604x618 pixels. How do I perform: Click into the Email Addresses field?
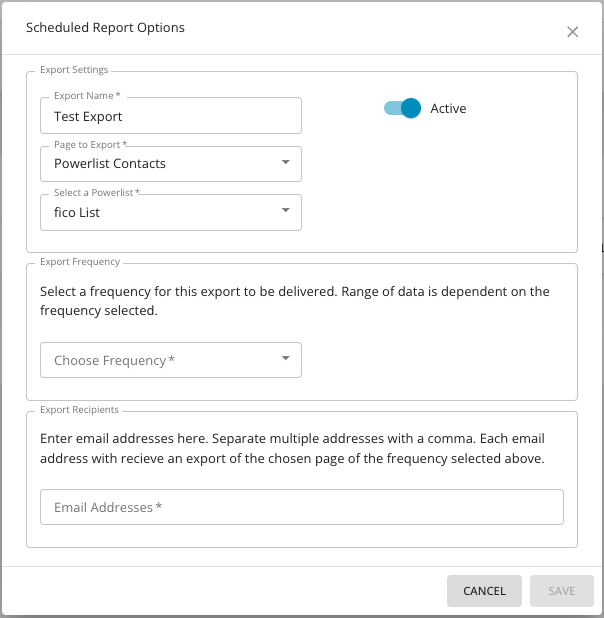coord(301,507)
